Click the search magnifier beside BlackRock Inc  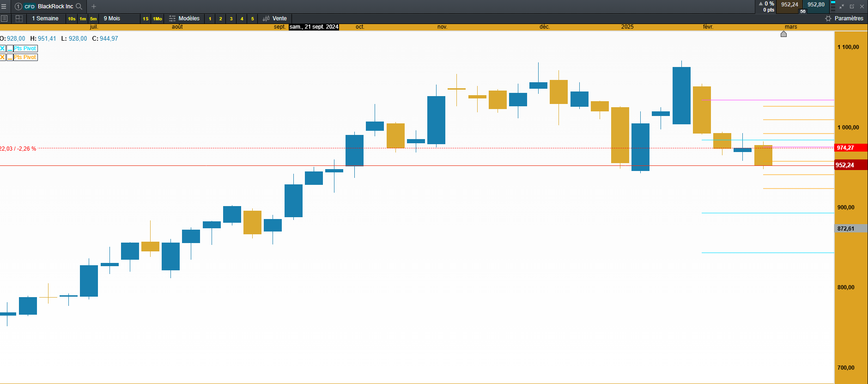coord(79,6)
